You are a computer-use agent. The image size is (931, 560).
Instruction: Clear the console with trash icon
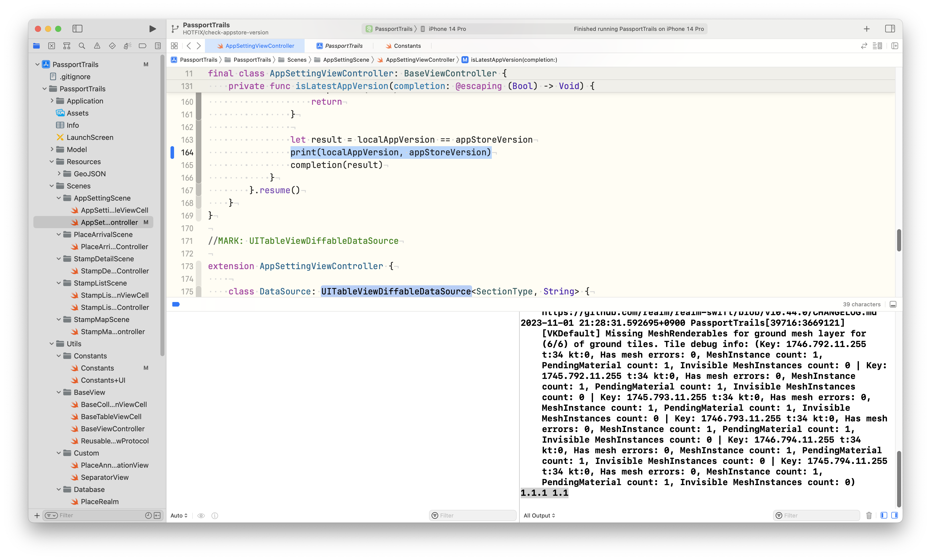point(869,515)
